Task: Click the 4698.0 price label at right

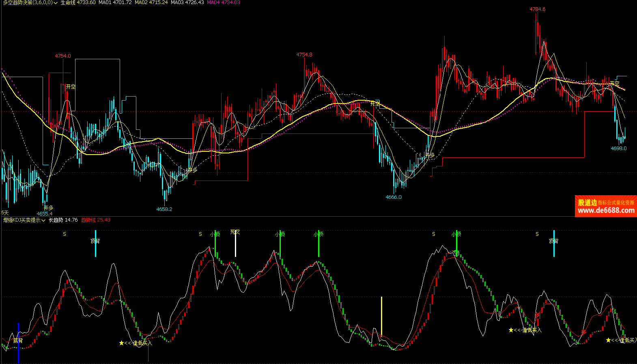Action: click(x=618, y=149)
